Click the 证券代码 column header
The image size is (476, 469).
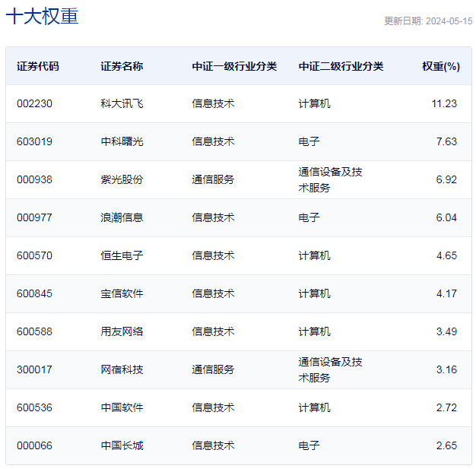[38, 66]
